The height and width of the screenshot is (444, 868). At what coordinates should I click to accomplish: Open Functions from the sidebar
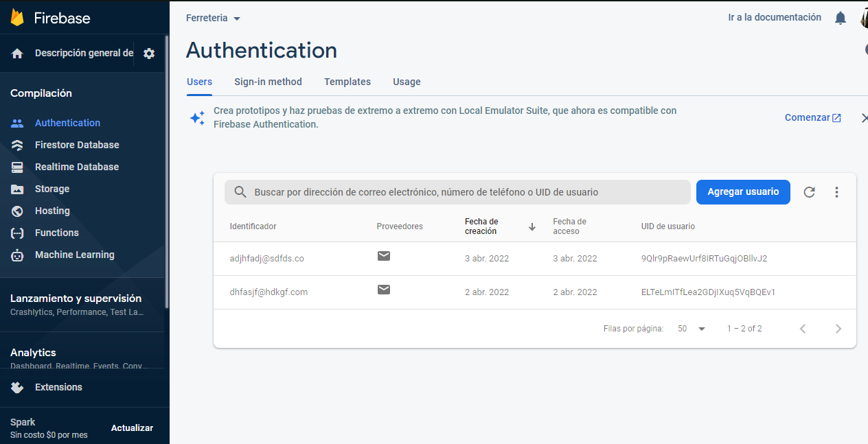(56, 233)
